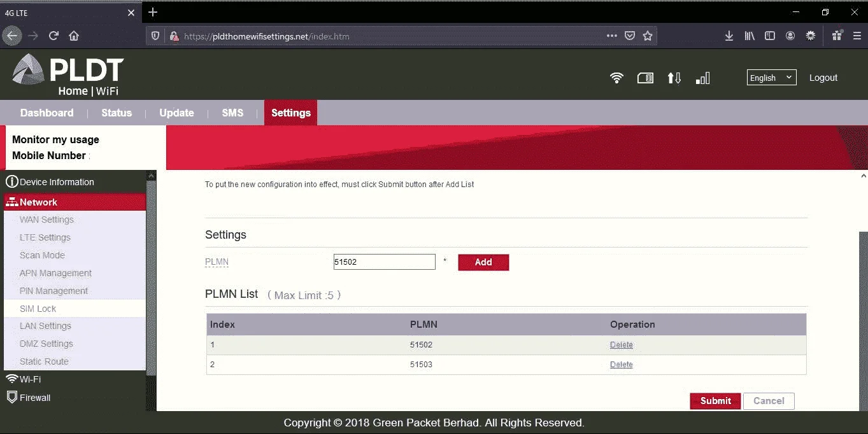Click the Cancel button
868x434 pixels.
pos(769,401)
